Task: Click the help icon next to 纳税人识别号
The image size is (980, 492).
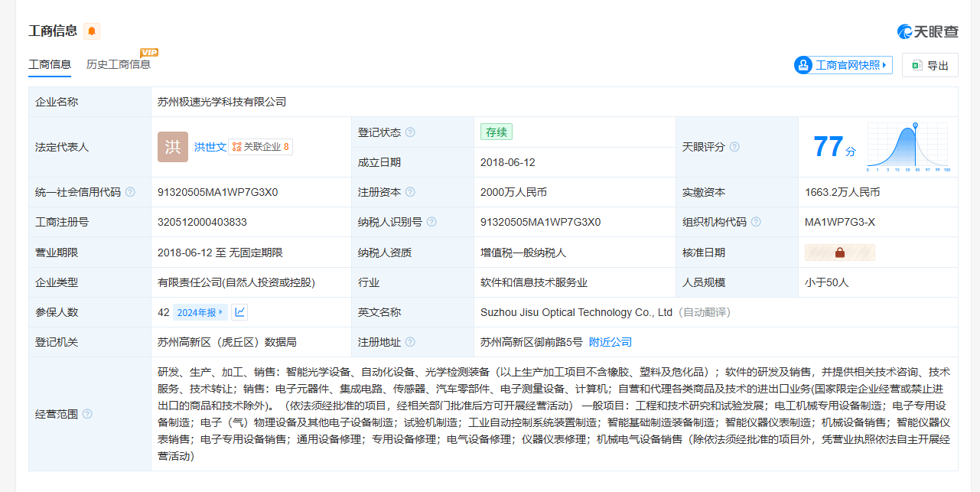Action: pos(431,222)
